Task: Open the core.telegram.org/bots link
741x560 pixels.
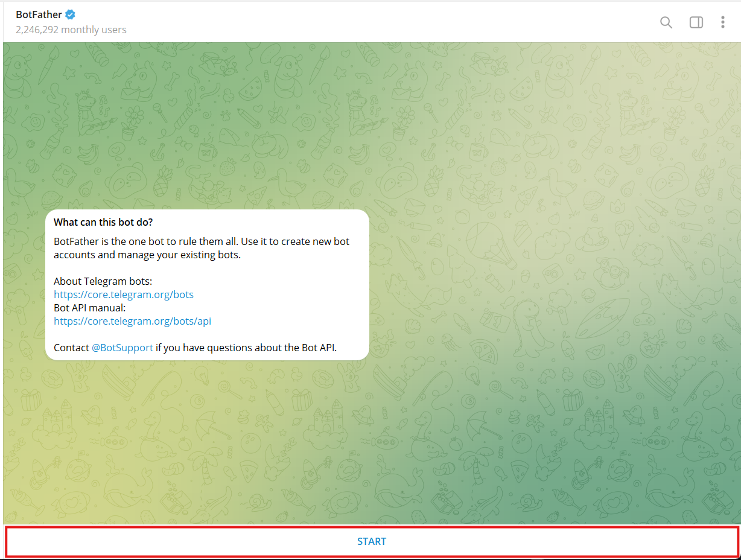Action: point(124,294)
